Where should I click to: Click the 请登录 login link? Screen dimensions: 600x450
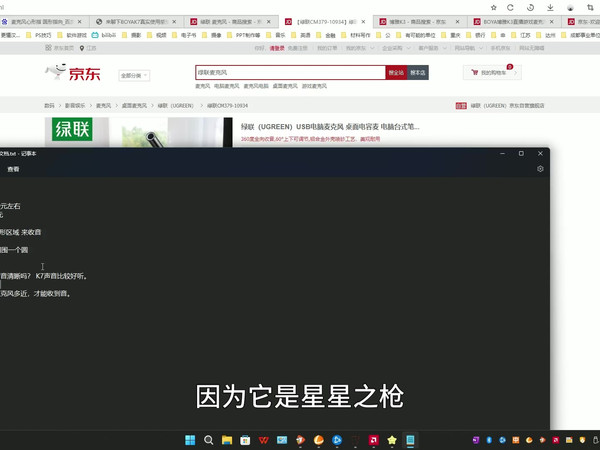277,48
